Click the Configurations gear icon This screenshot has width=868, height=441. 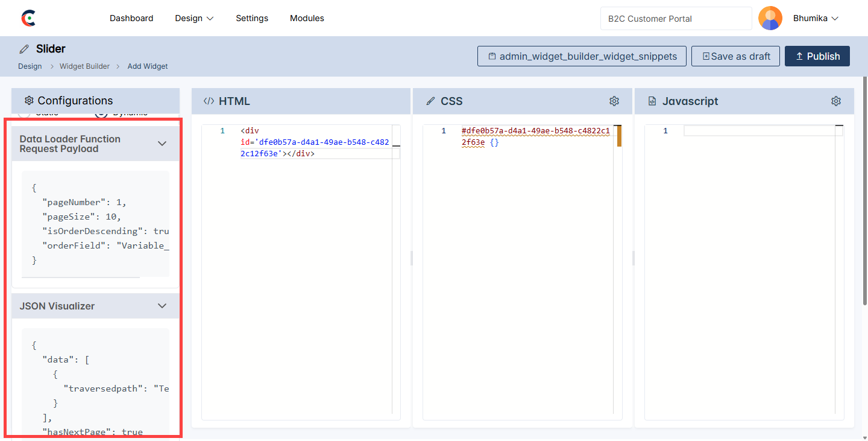point(29,101)
